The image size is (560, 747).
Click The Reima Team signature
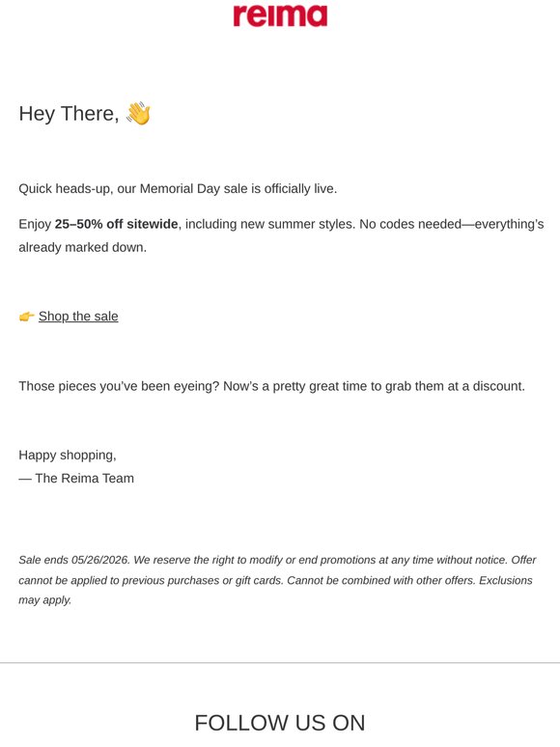tap(76, 479)
